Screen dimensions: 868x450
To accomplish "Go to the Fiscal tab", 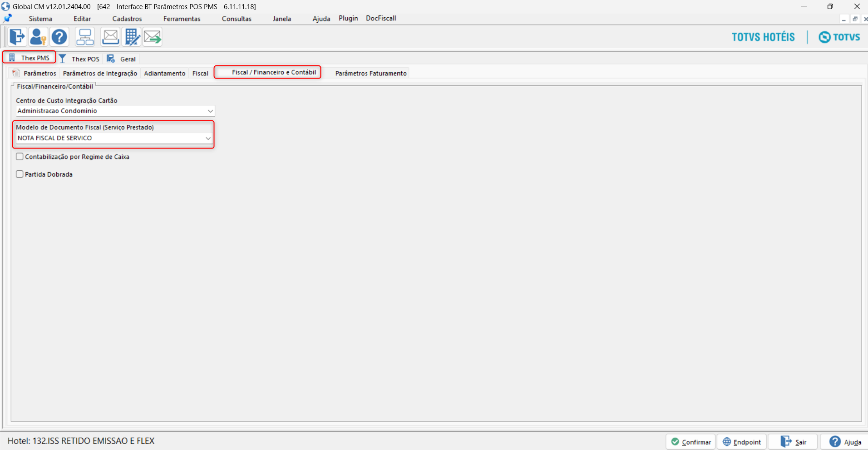I will [200, 73].
